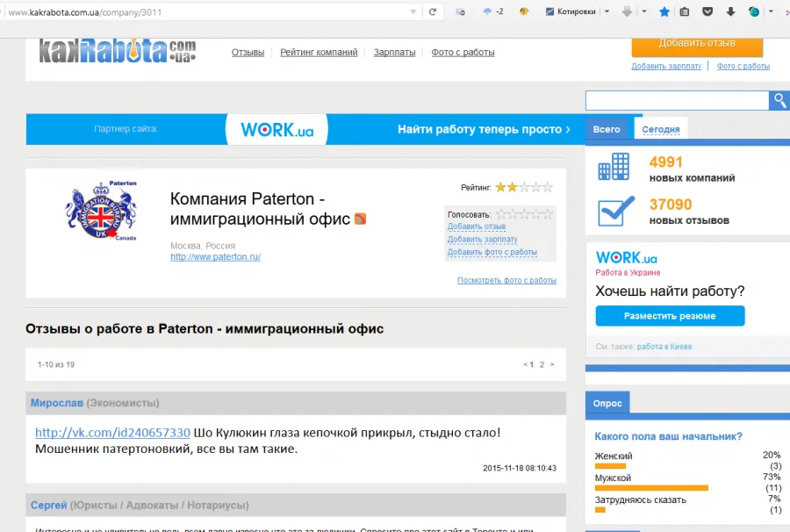Image resolution: width=790 pixels, height=532 pixels.
Task: Click the Рейтинг star rating display
Action: (x=524, y=187)
